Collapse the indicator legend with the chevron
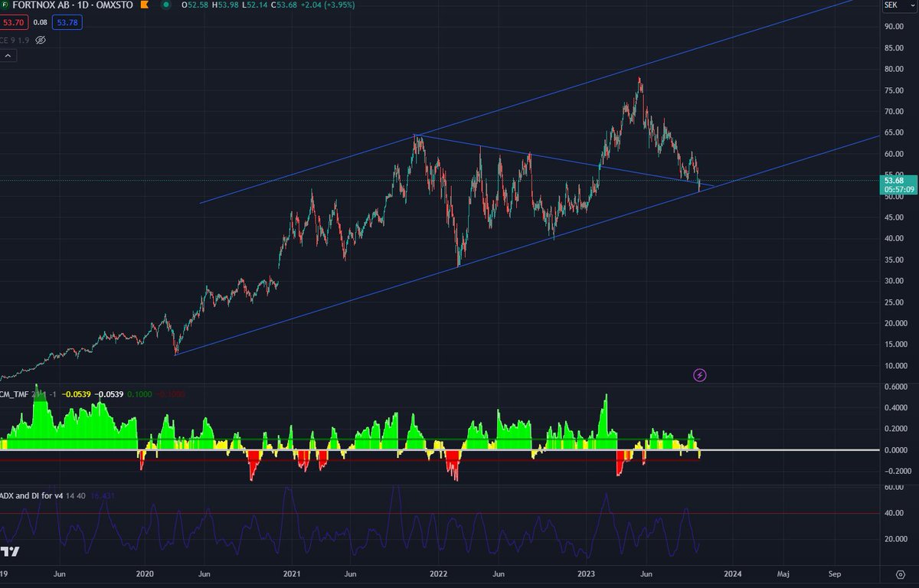919x588 pixels. (8, 56)
